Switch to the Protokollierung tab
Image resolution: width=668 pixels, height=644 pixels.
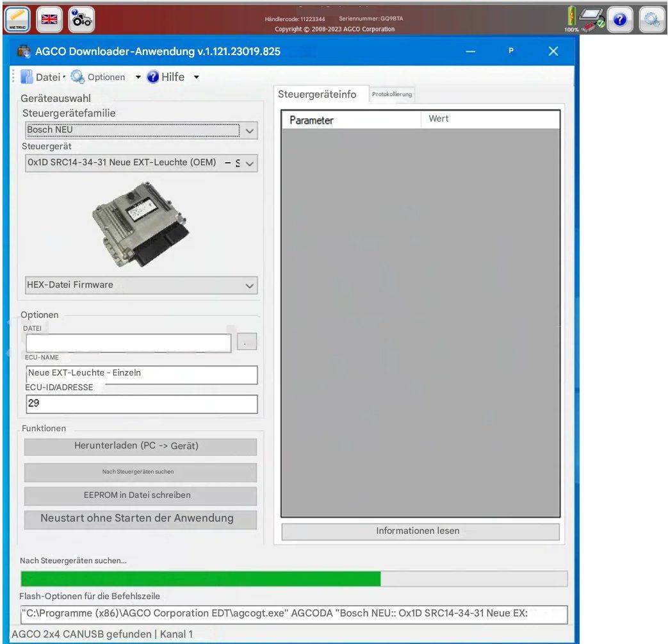coord(392,94)
